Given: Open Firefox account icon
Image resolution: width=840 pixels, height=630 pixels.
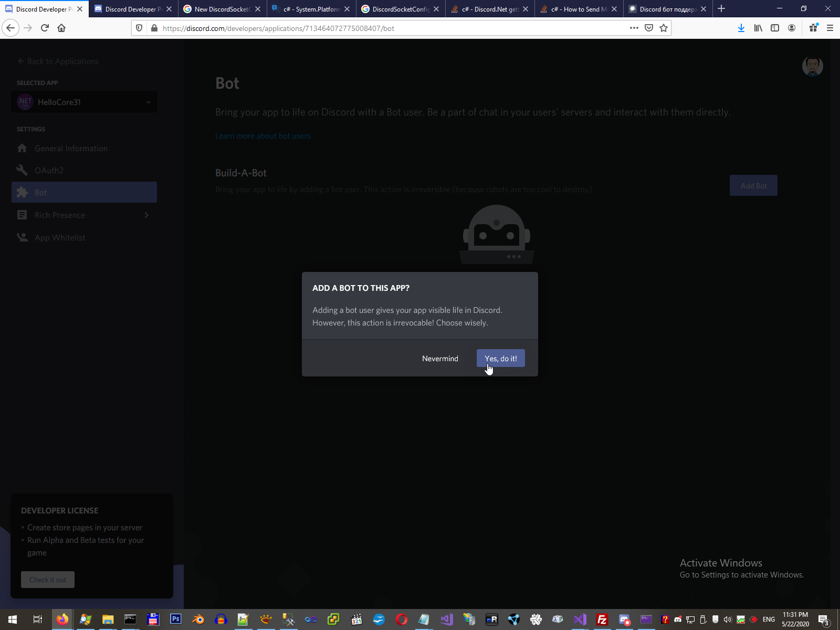Looking at the screenshot, I should coord(792,28).
